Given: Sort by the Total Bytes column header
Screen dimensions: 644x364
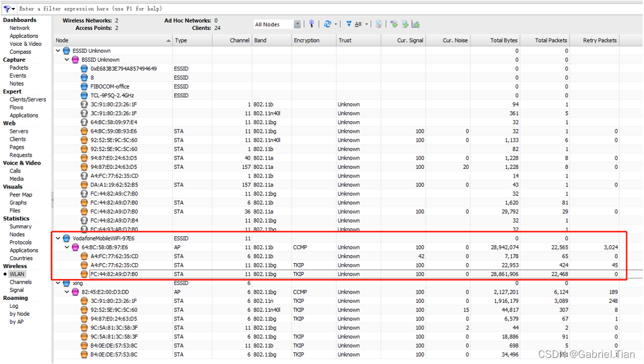Looking at the screenshot, I should (x=495, y=40).
